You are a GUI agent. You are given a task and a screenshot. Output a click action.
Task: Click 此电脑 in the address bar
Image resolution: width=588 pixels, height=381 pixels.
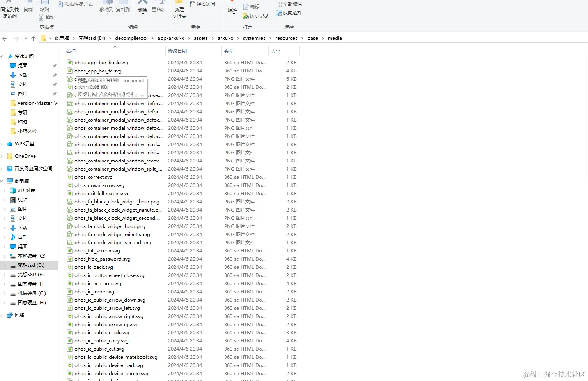pos(62,38)
